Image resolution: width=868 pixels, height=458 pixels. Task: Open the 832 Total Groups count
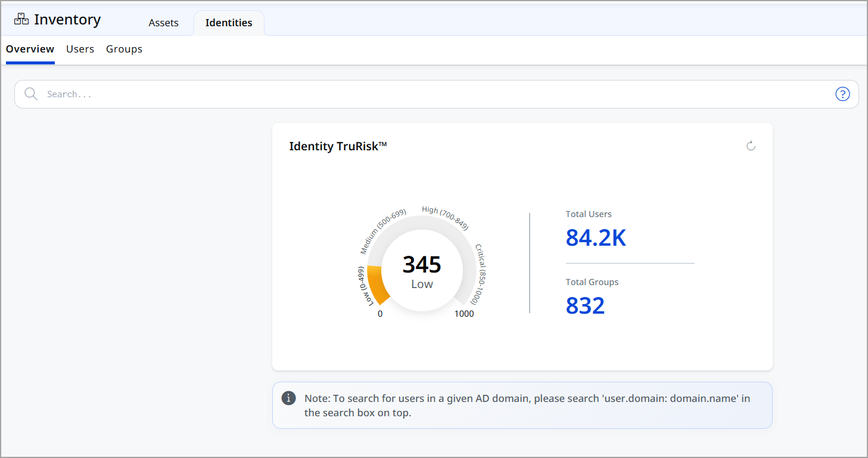585,305
